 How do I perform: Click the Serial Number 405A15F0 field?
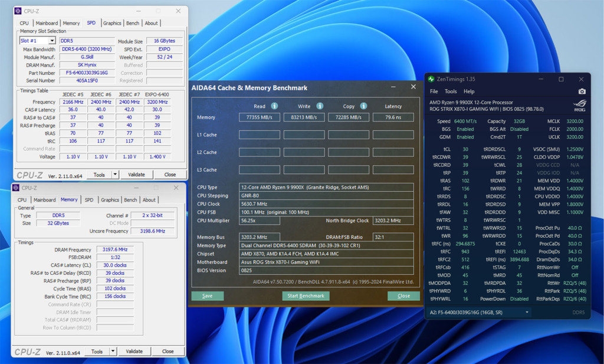coord(87,80)
